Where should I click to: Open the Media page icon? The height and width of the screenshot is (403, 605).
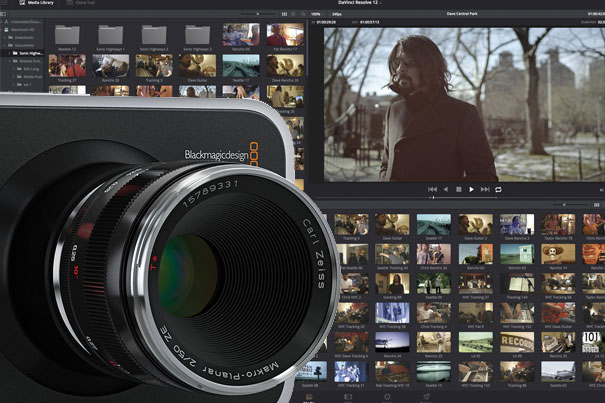click(x=309, y=397)
